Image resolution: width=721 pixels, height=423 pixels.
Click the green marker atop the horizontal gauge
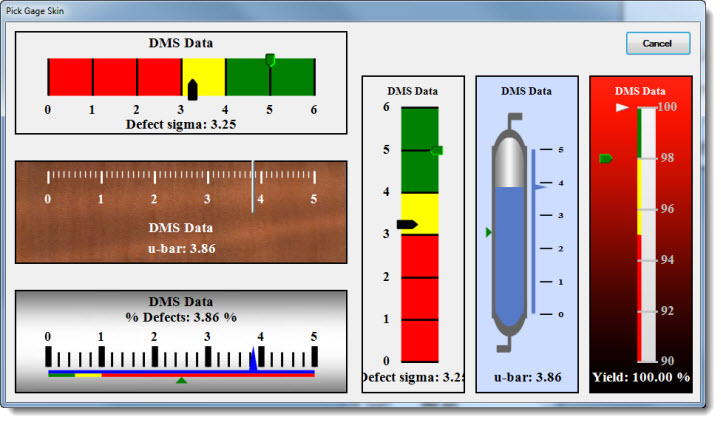pos(270,60)
